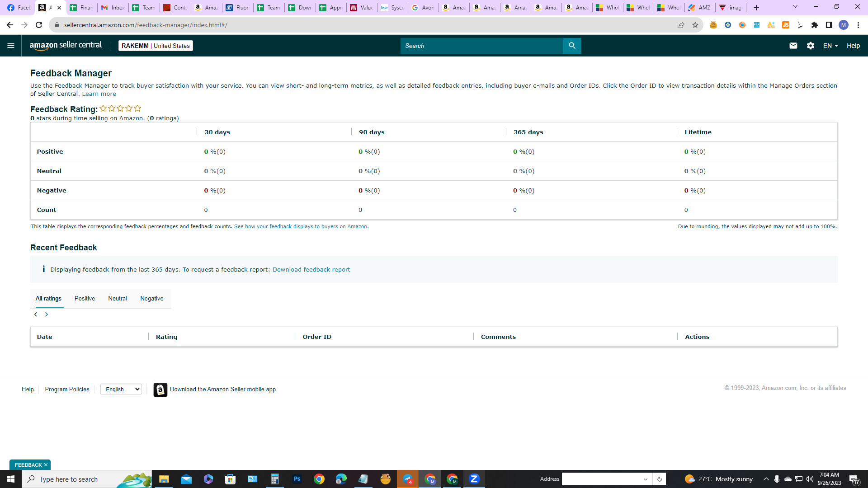Switch to the Gmail Inbox browser tab
The width and height of the screenshot is (868, 488).
coord(113,8)
